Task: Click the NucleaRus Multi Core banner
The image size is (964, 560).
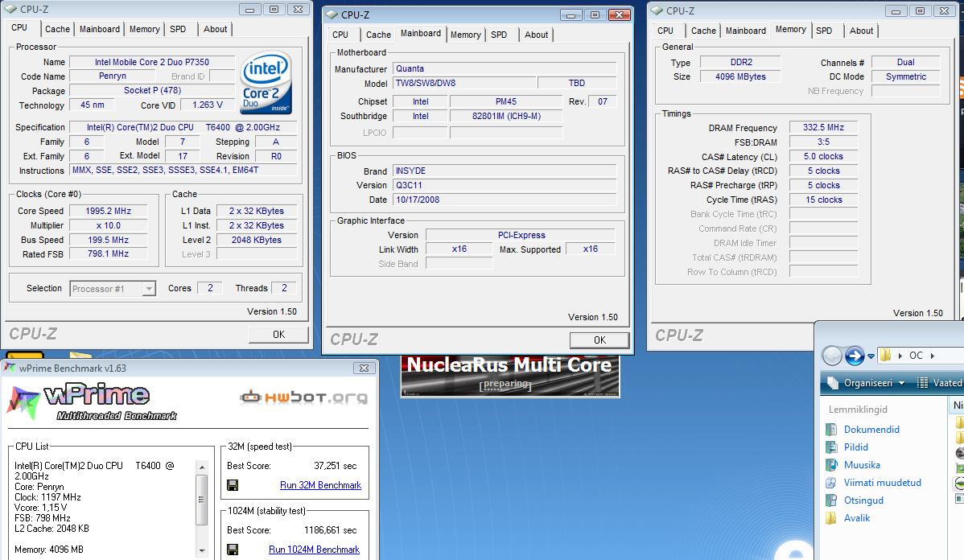Action: point(509,377)
